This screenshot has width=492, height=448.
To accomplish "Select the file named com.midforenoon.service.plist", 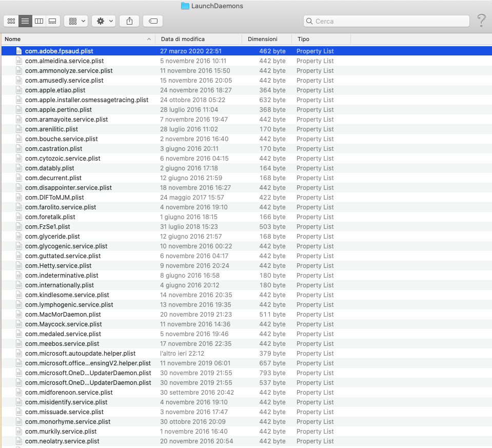I will click(69, 392).
